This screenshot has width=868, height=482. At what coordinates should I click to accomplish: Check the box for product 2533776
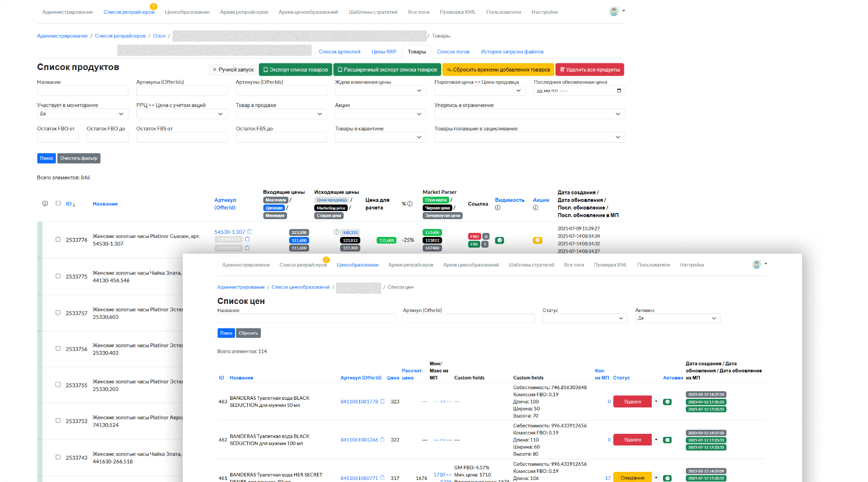(58, 239)
